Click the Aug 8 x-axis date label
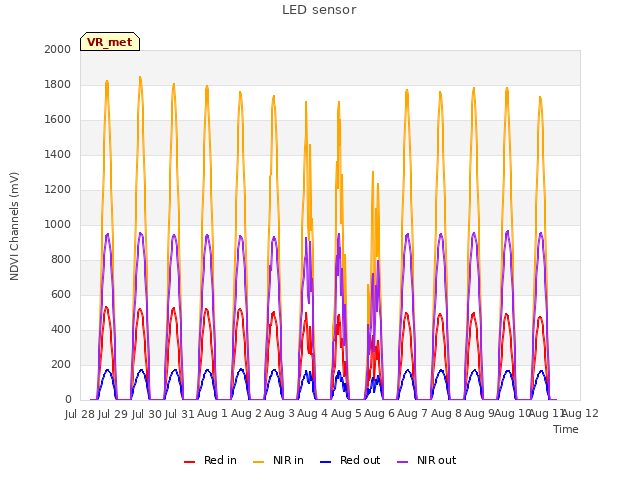Screen dimensions: 640x480 click(x=446, y=414)
